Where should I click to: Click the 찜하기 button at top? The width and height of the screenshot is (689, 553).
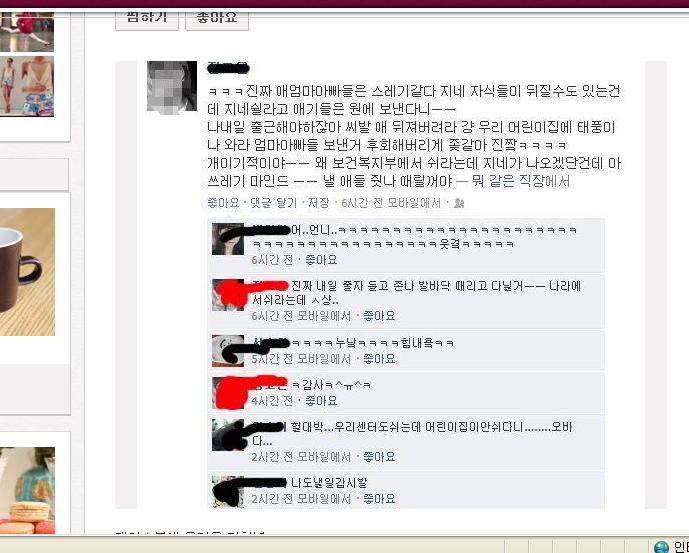(x=147, y=20)
